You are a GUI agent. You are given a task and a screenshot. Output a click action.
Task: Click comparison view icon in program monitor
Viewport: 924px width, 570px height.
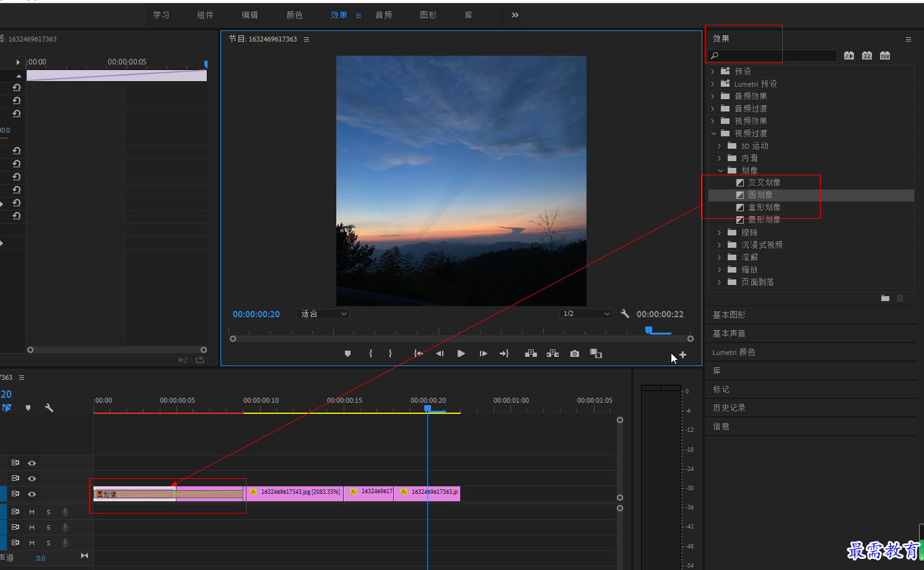click(x=596, y=354)
